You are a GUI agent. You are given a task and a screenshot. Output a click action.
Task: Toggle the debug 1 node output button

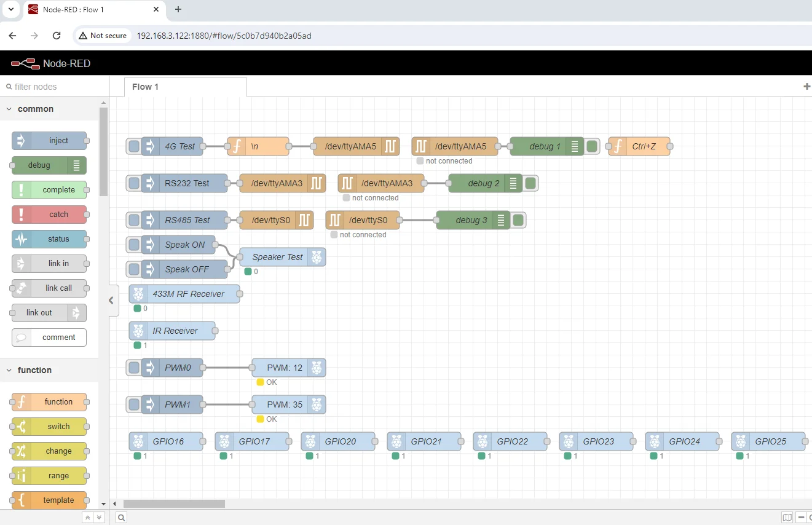[x=592, y=146]
